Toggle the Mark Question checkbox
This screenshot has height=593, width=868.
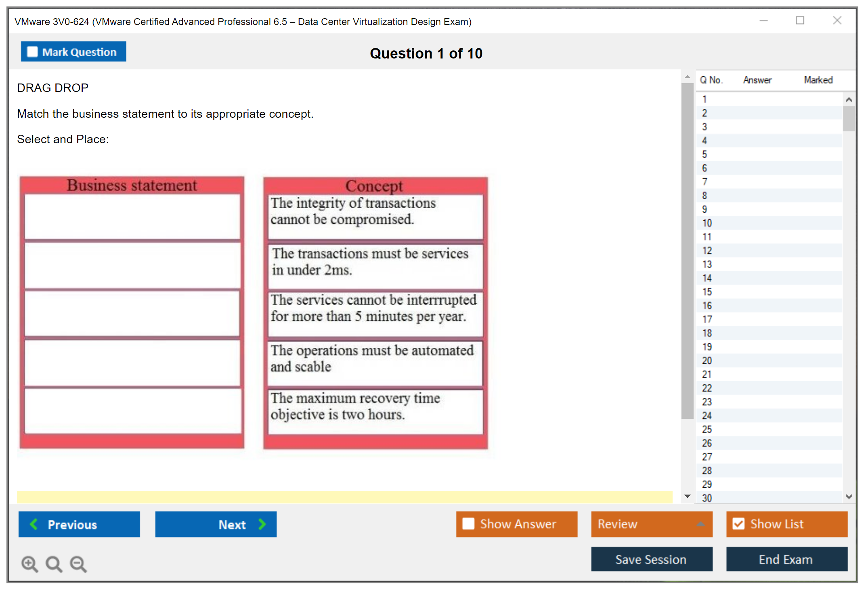32,52
